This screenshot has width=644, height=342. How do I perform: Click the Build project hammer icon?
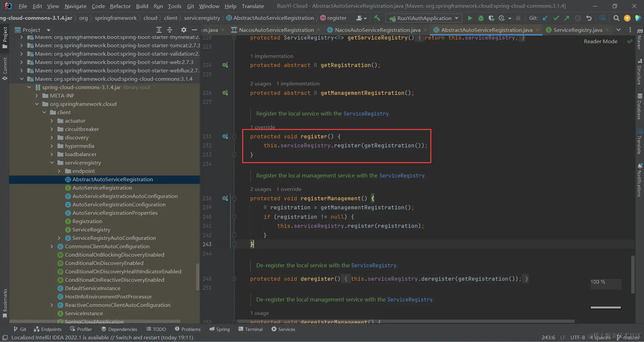coord(377,18)
